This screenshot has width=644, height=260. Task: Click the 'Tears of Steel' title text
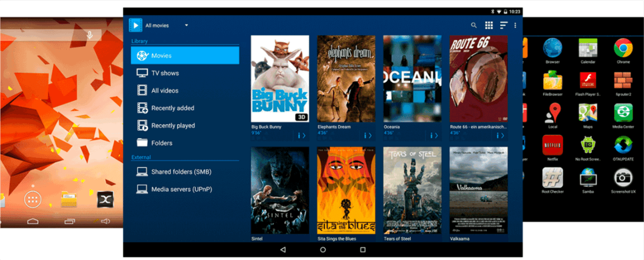tap(397, 239)
